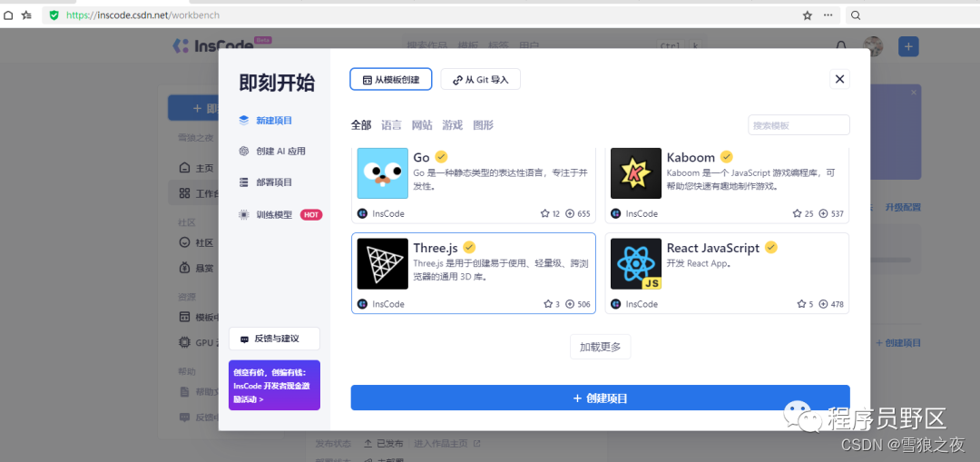Open 社区 in the background sidebar
Image resolution: width=980 pixels, height=462 pixels.
(x=197, y=242)
